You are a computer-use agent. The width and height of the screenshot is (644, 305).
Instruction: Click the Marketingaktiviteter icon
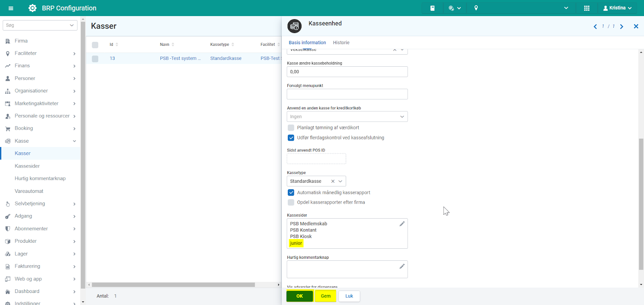pyautogui.click(x=8, y=104)
